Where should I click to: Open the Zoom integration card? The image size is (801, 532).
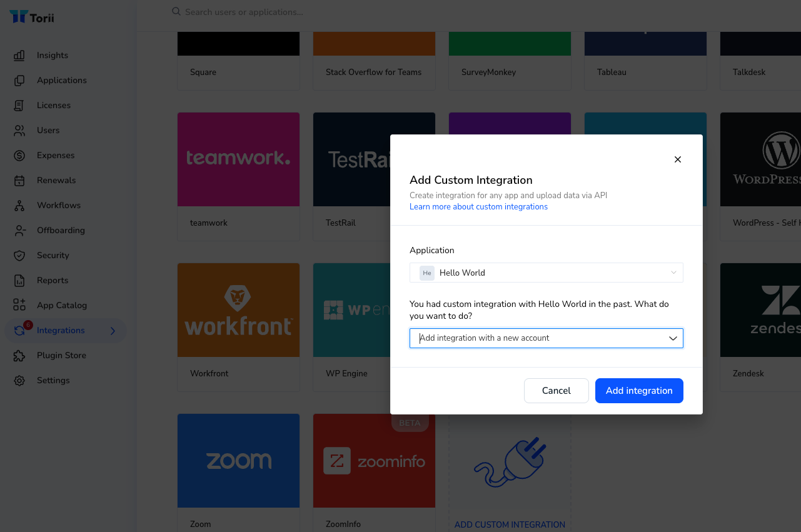pyautogui.click(x=238, y=473)
